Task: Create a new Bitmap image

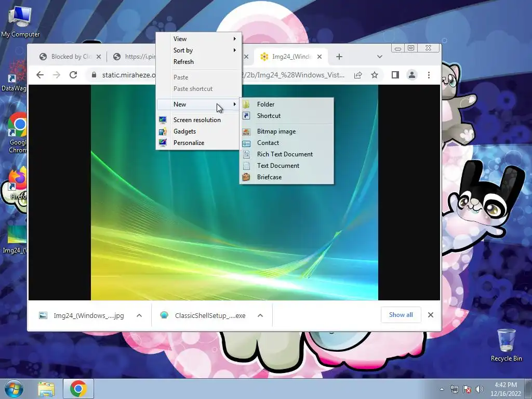Action: pos(286,131)
